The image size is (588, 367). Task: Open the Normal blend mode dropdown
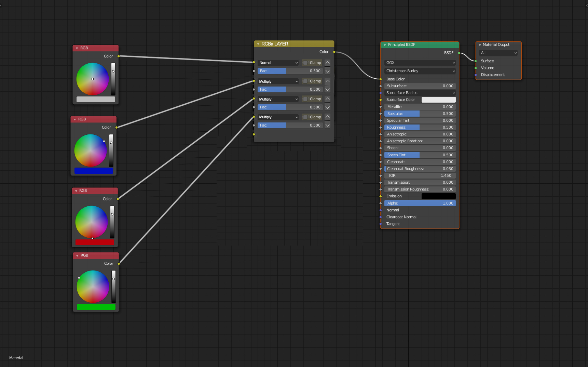278,63
